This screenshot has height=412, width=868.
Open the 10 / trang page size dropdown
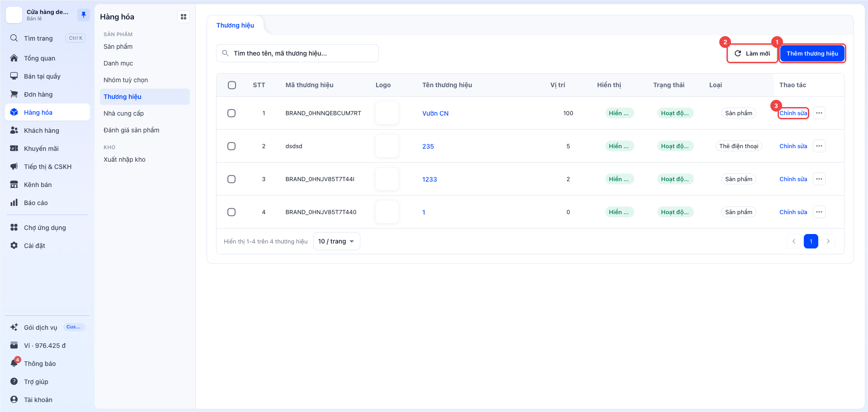336,241
